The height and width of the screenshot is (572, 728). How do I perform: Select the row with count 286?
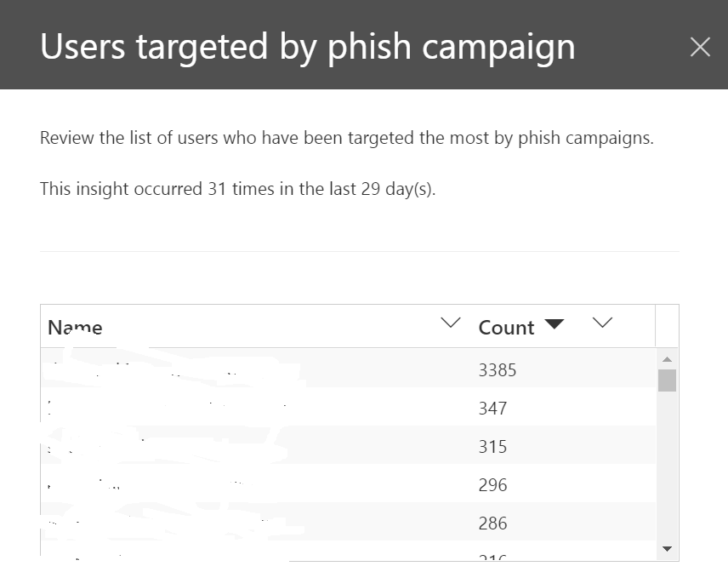click(340, 523)
